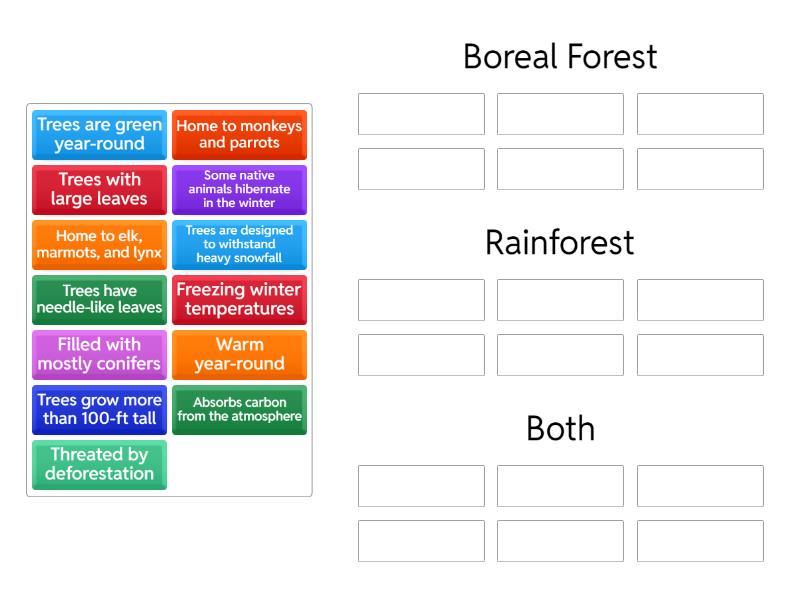The image size is (800, 600).
Task: Select 'Some native animals hibernate' tile
Action: click(x=239, y=190)
